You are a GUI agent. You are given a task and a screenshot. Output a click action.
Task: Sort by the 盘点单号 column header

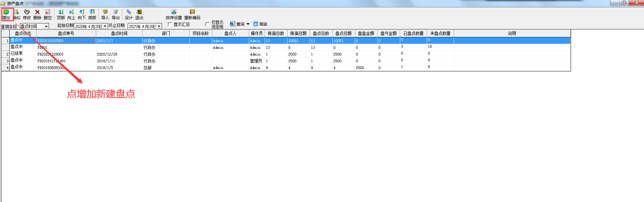[66, 33]
